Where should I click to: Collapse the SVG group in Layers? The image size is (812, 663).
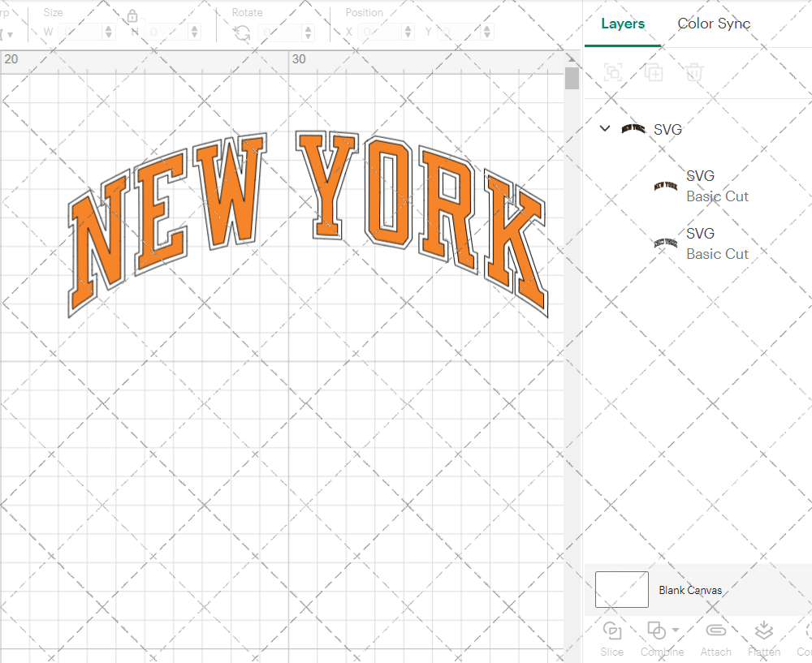(x=604, y=128)
